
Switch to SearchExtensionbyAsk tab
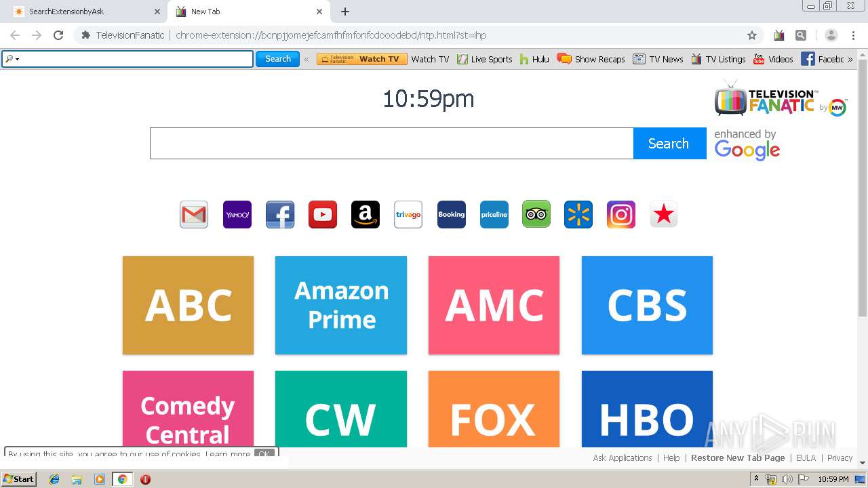click(x=87, y=12)
